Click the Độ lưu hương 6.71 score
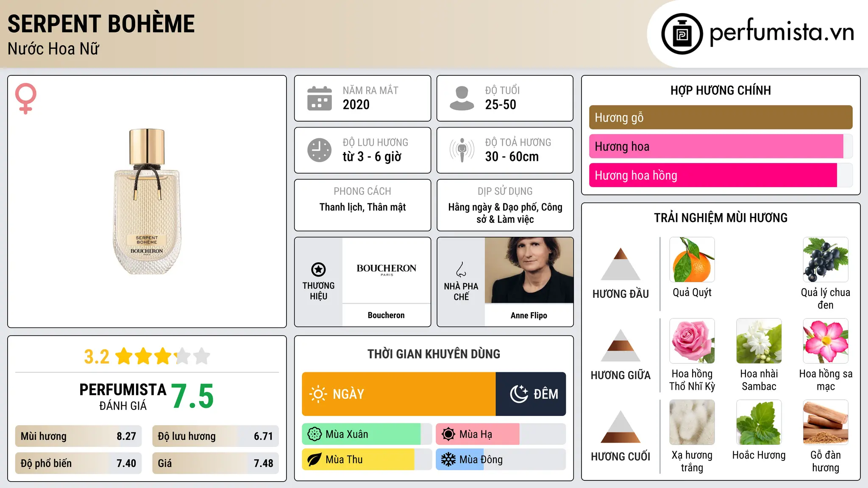The height and width of the screenshot is (488, 868). pyautogui.click(x=215, y=436)
